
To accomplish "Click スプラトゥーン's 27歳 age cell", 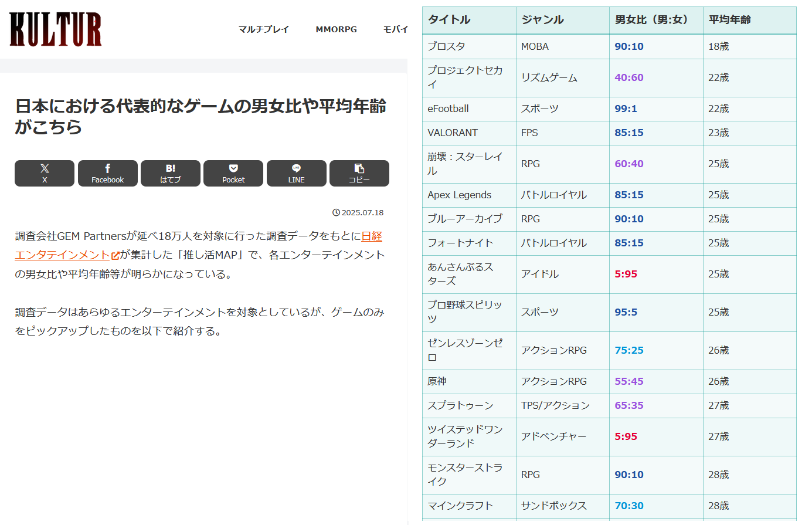I will (x=750, y=405).
